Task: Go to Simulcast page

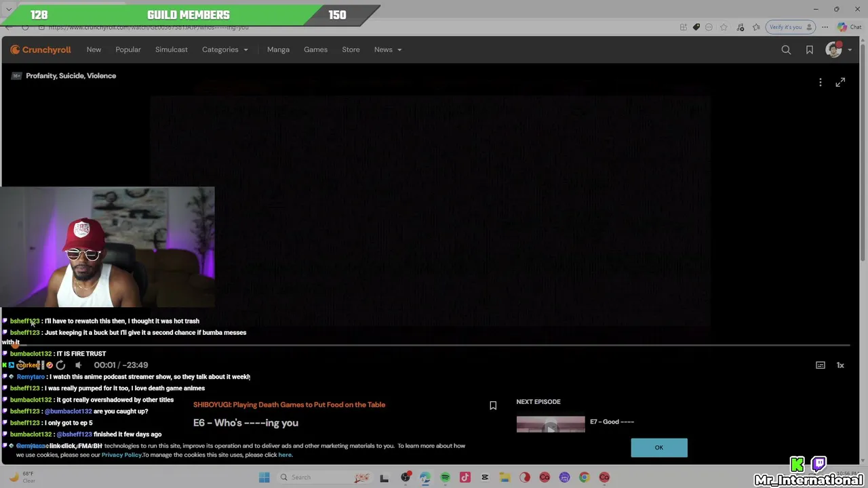Action: coord(172,49)
